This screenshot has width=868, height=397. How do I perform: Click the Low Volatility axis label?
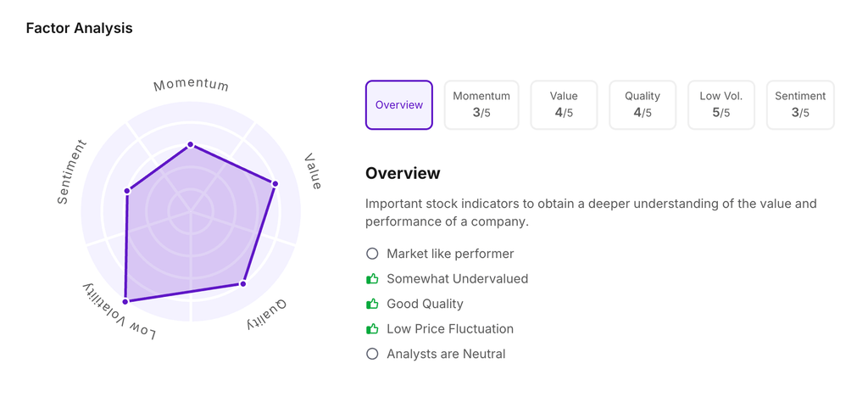[x=119, y=311]
